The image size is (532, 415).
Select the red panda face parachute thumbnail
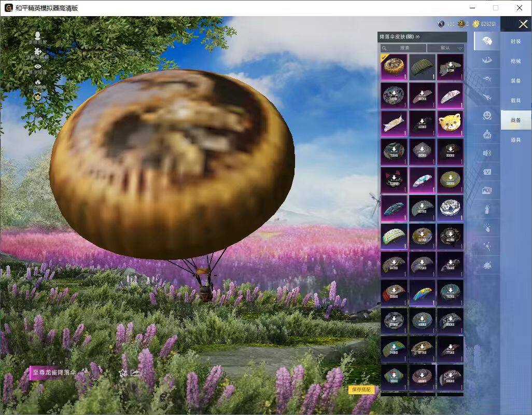tap(450, 123)
